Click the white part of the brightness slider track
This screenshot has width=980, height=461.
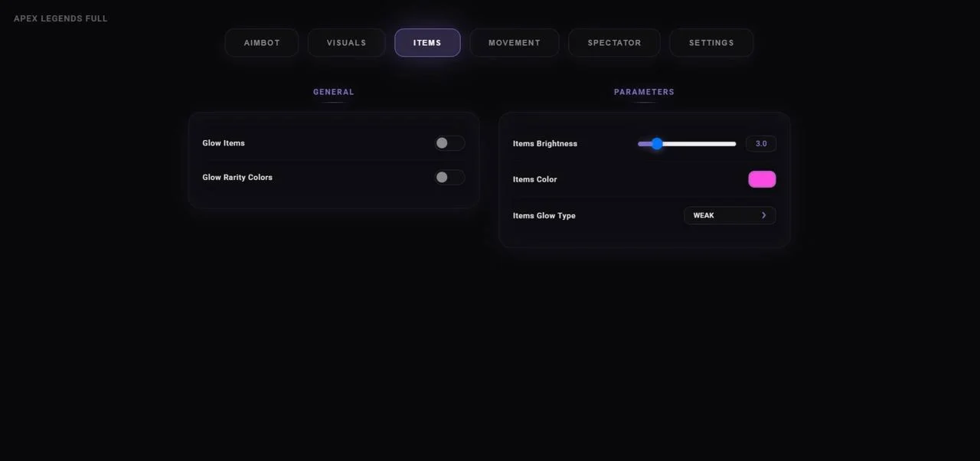point(698,144)
